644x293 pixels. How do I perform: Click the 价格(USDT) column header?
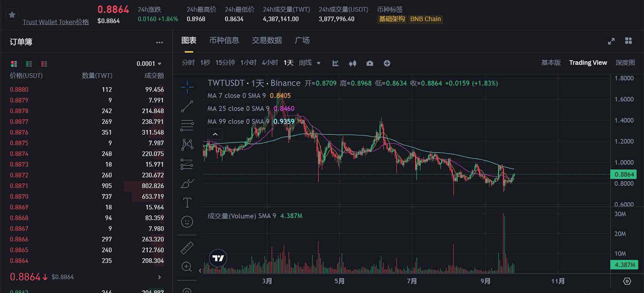pos(26,76)
